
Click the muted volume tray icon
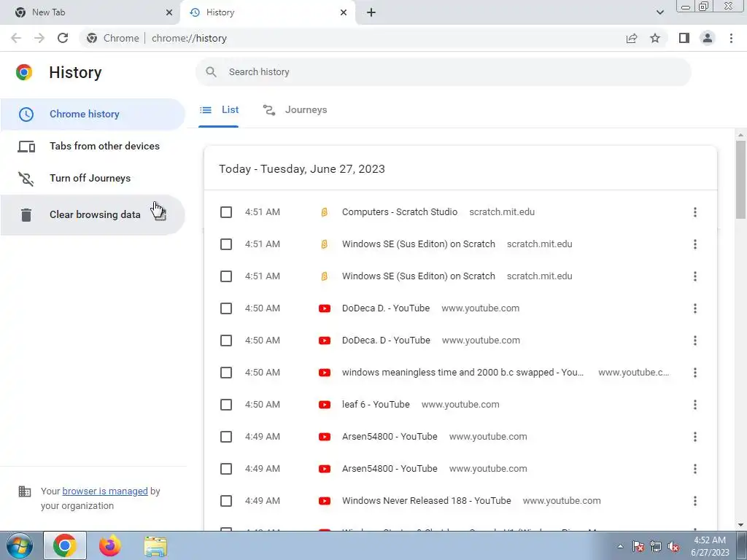[x=673, y=546]
